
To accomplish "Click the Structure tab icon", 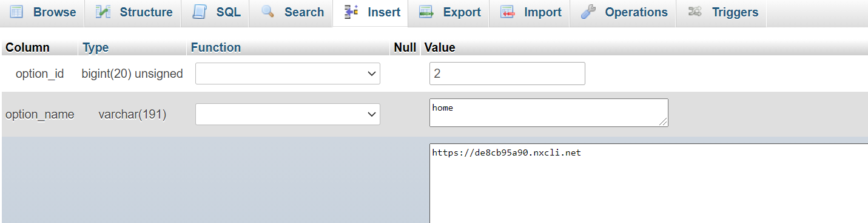I will pyautogui.click(x=103, y=12).
